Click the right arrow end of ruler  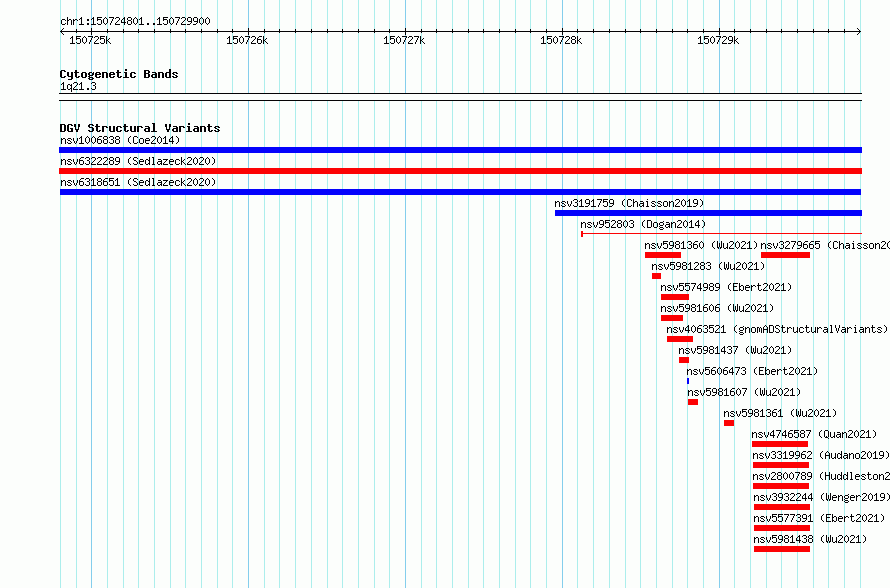(x=859, y=32)
